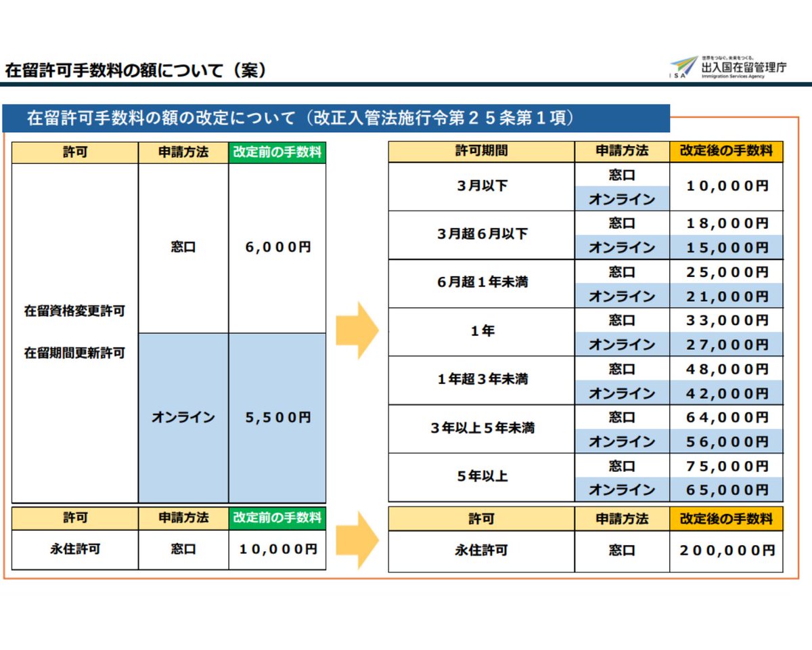Viewport: 812px width, 650px height.
Task: Select the 3月以下 period cell
Action: pyautogui.click(x=481, y=186)
